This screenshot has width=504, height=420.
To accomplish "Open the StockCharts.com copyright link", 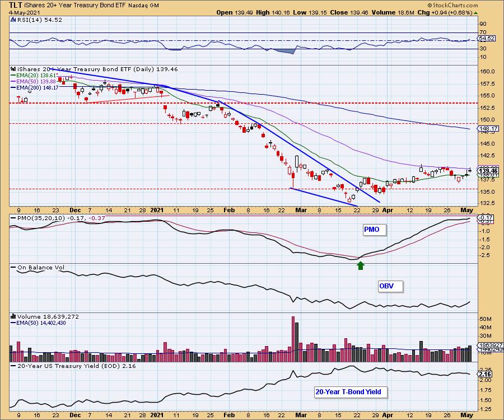I will click(453, 5).
